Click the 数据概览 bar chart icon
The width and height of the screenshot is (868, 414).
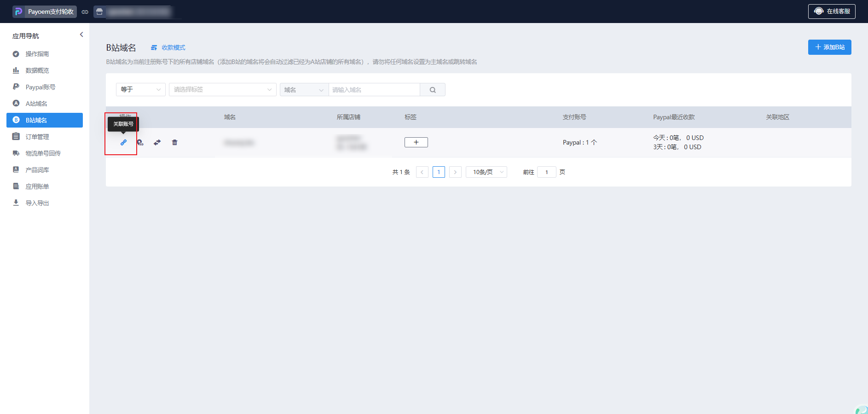pos(16,70)
